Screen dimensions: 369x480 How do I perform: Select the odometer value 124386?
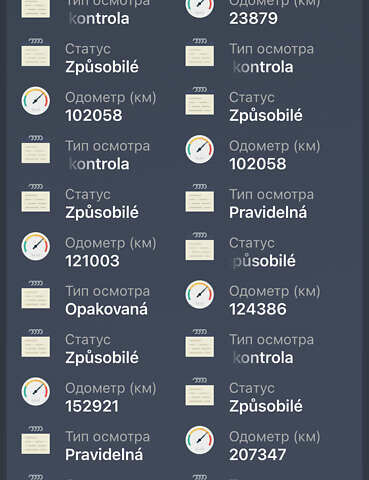point(258,309)
